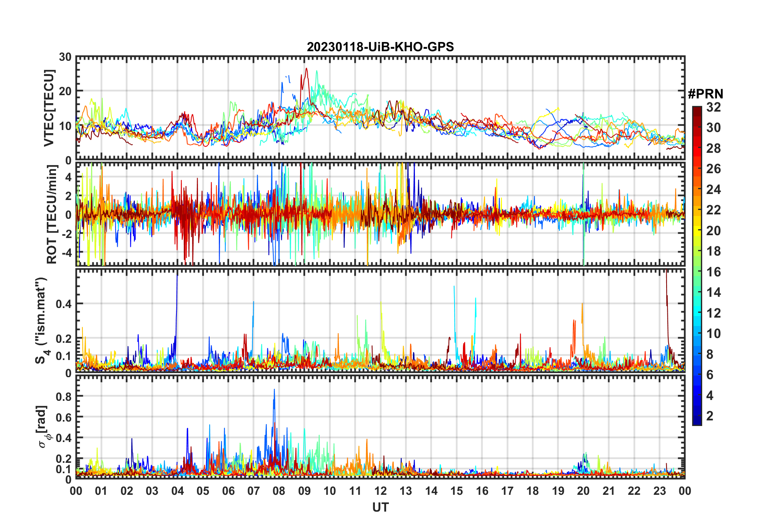Click x-axis hour tick label 11

pyautogui.click(x=355, y=491)
